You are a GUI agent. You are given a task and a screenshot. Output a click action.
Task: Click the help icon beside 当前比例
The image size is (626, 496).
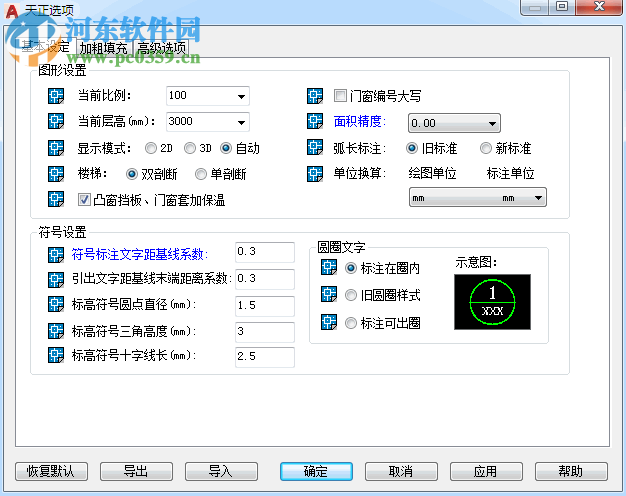point(56,96)
